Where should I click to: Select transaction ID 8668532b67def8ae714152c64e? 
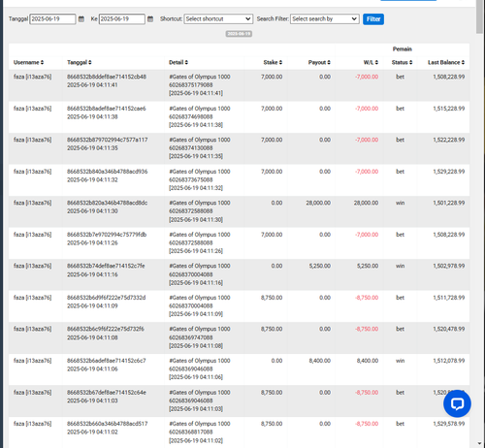click(107, 393)
